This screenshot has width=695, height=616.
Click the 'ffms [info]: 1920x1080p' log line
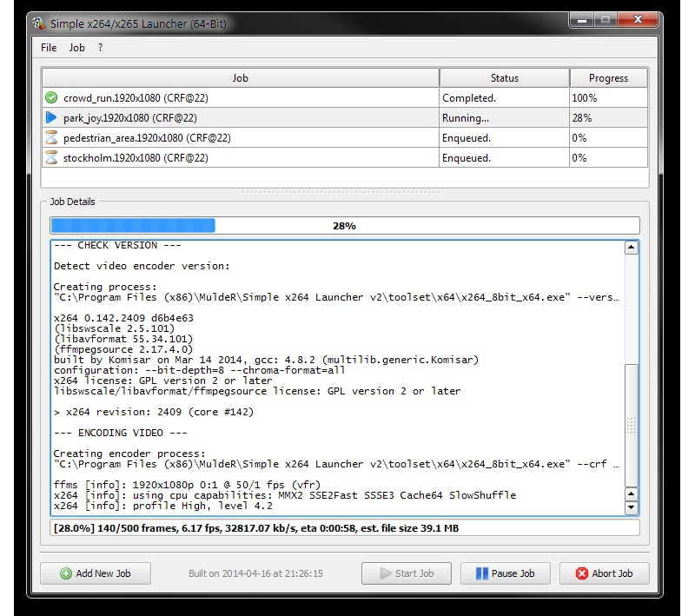(x=187, y=485)
